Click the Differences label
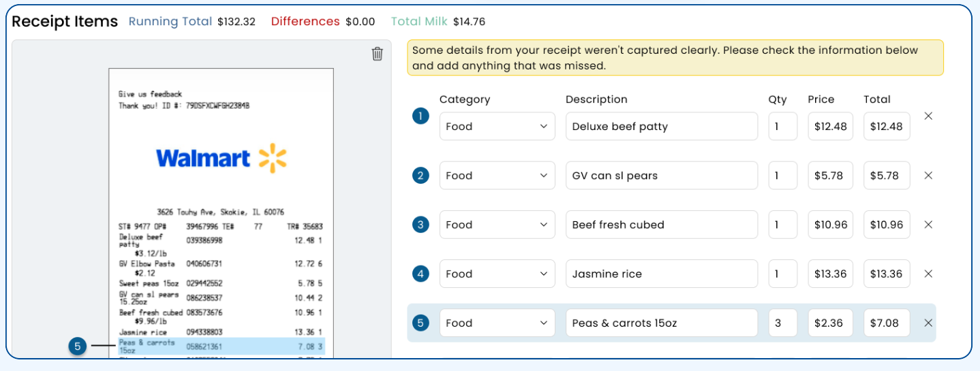980x371 pixels. tap(305, 21)
